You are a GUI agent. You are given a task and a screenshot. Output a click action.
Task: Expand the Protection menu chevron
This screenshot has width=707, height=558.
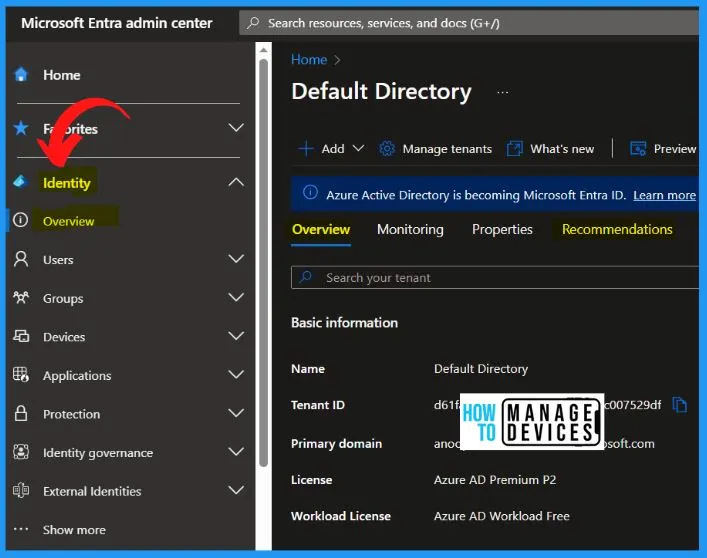[x=236, y=413]
